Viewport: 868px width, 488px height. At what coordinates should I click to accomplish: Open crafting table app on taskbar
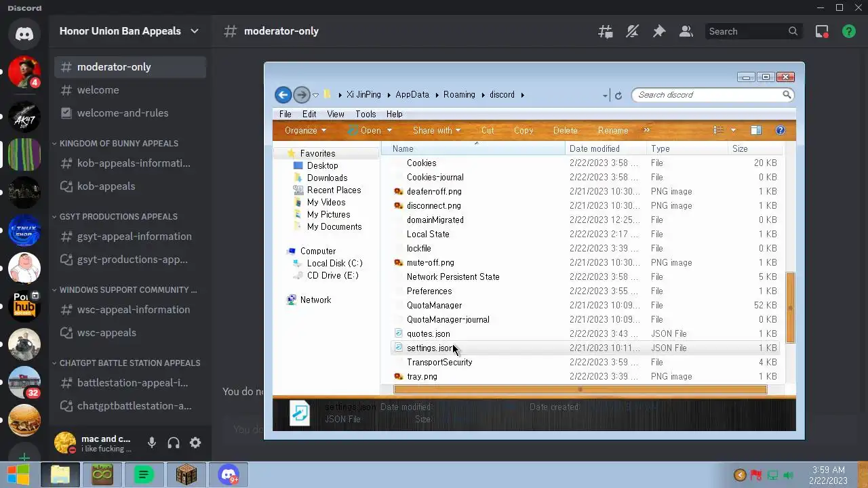(186, 474)
